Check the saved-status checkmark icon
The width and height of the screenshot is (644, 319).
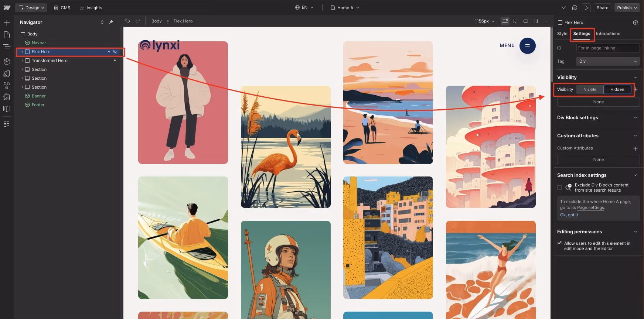[x=564, y=8]
